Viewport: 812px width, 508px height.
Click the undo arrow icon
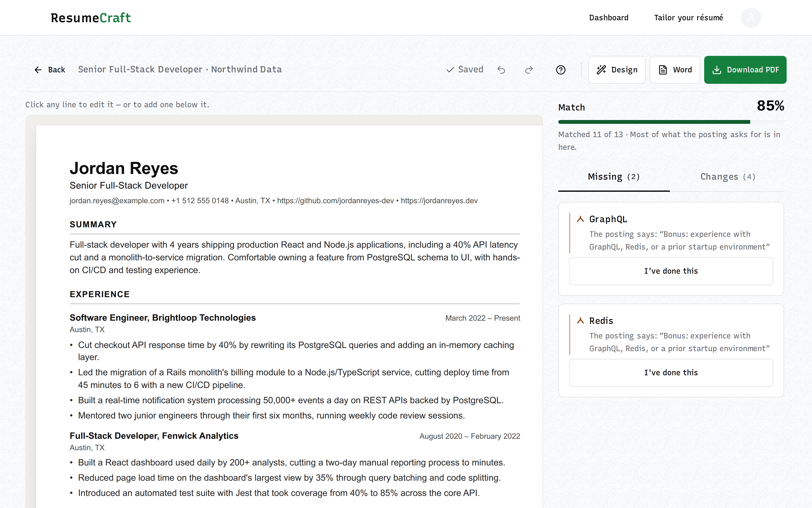point(501,70)
